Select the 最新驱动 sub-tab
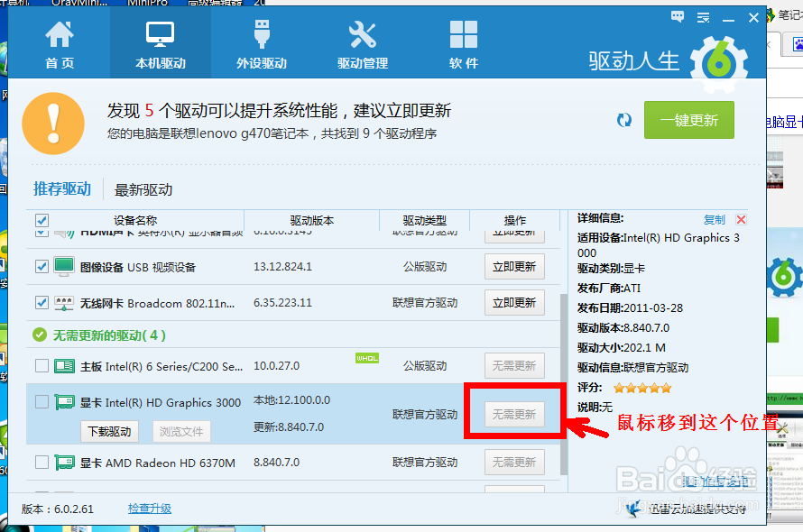The width and height of the screenshot is (803, 532). click(143, 190)
